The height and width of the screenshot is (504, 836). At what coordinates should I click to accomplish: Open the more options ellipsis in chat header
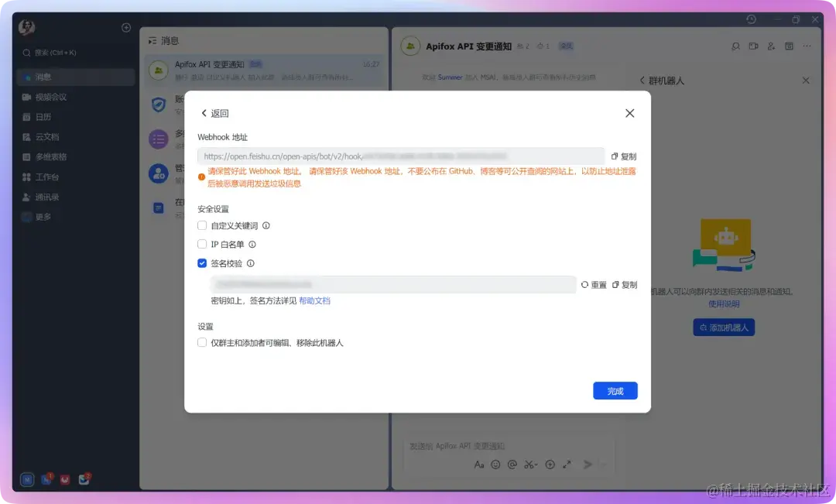(807, 46)
